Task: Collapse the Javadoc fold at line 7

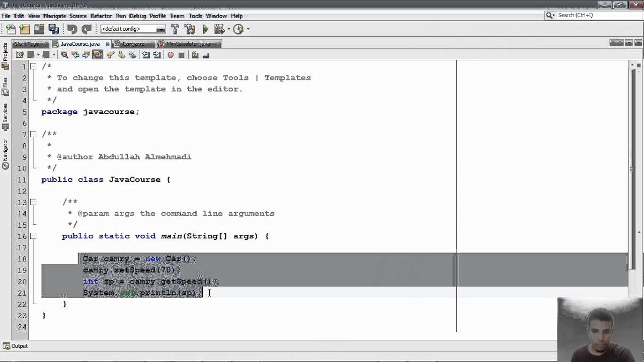Action: click(33, 134)
